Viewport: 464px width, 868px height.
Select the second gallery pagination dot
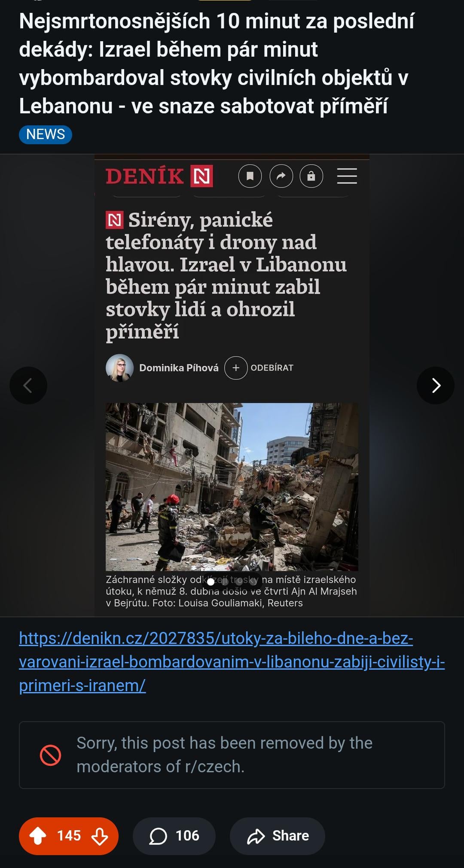pos(225,582)
